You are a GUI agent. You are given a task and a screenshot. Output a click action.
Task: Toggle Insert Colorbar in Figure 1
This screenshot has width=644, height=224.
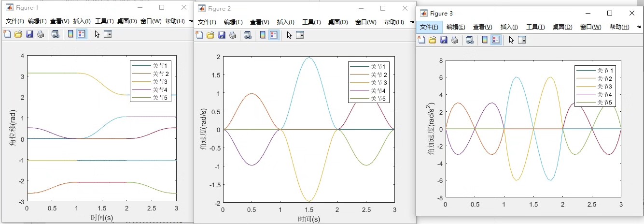click(x=70, y=34)
